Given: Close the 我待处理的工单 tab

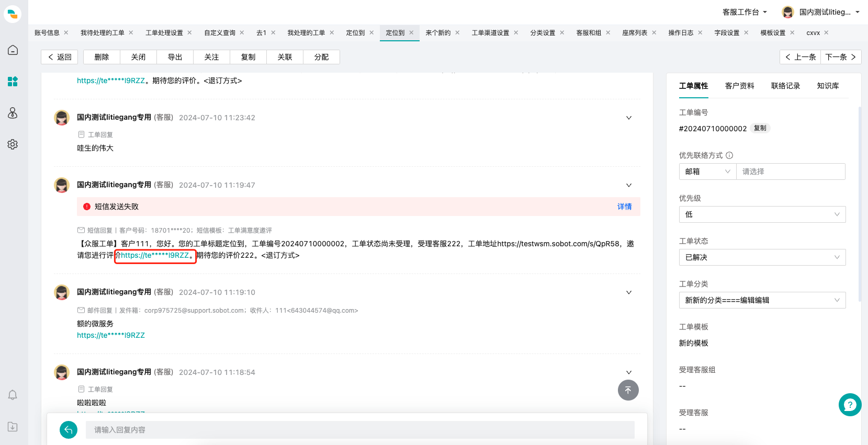Looking at the screenshot, I should tap(131, 32).
